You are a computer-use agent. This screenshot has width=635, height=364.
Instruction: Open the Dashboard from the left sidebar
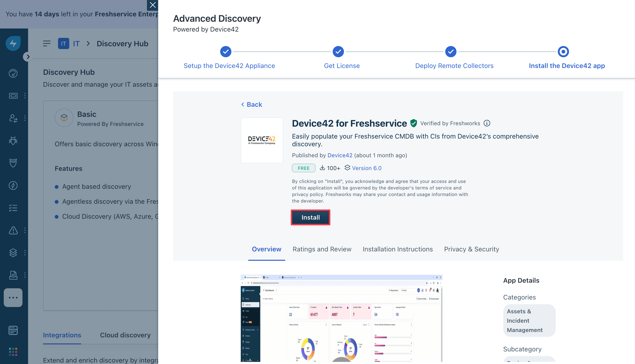pos(13,73)
